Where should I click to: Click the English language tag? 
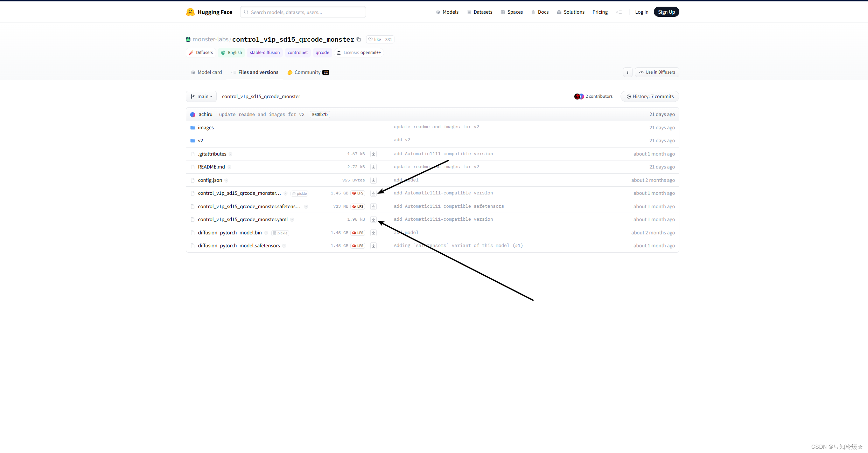(x=231, y=53)
